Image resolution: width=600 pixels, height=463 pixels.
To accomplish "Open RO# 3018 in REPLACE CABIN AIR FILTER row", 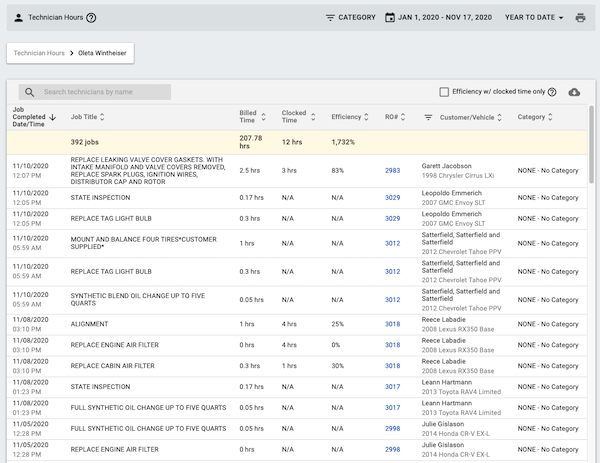I will click(392, 366).
